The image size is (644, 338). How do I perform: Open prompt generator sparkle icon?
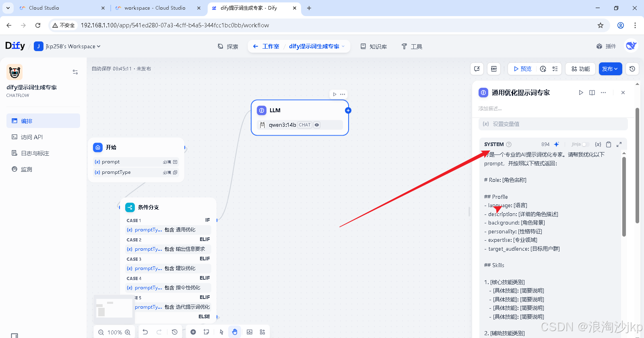[x=557, y=144]
